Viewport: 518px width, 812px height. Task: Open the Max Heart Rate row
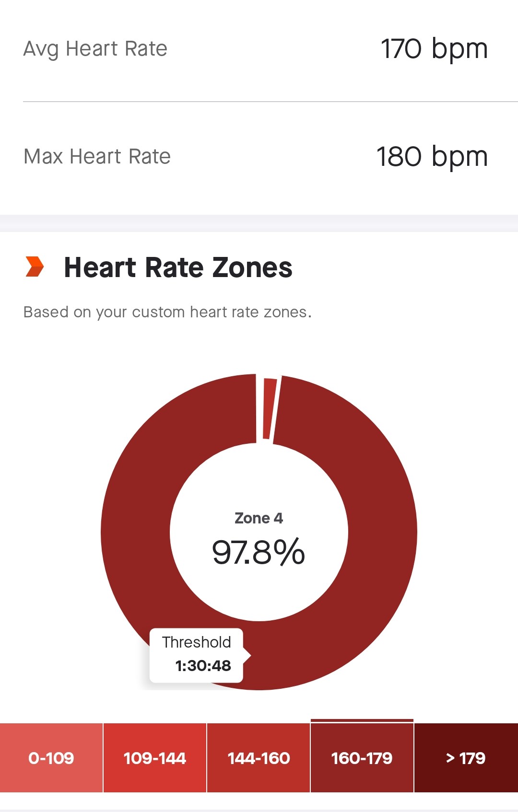click(259, 157)
